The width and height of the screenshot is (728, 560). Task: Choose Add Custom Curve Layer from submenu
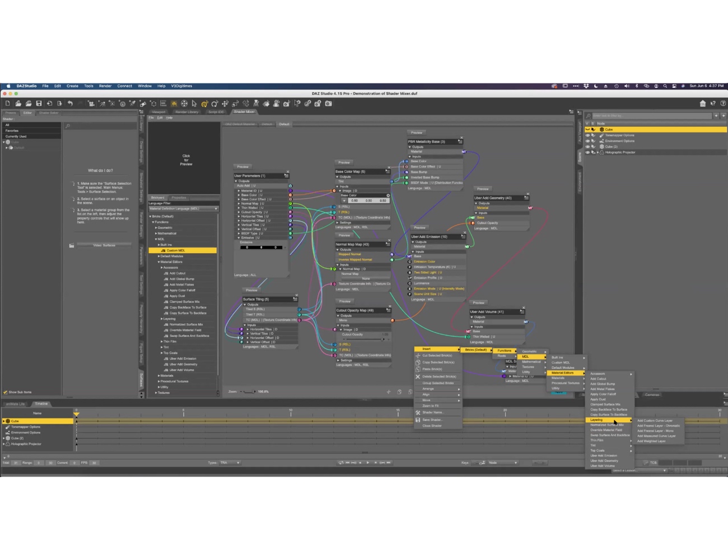coord(655,421)
